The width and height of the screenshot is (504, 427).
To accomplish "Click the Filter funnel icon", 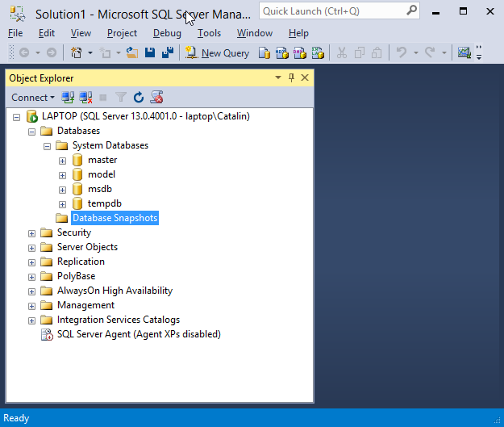I will (x=121, y=97).
